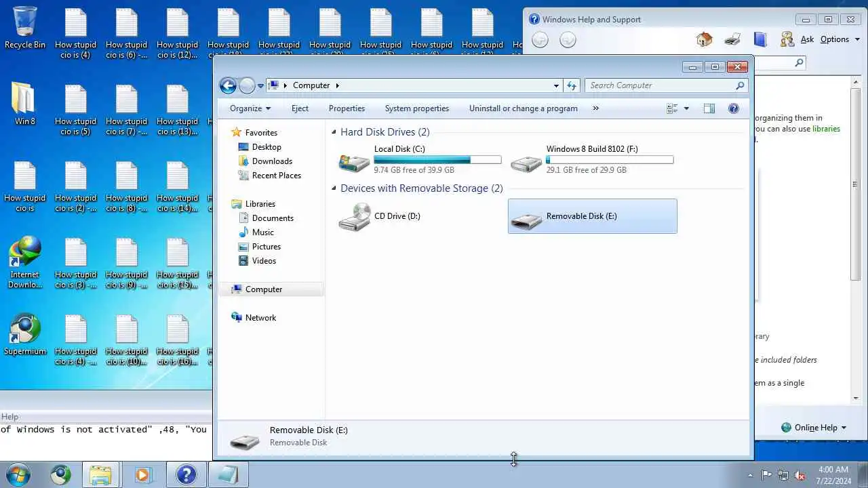Image resolution: width=868 pixels, height=488 pixels.
Task: Show hidden system tray icons arrow
Action: click(x=750, y=475)
